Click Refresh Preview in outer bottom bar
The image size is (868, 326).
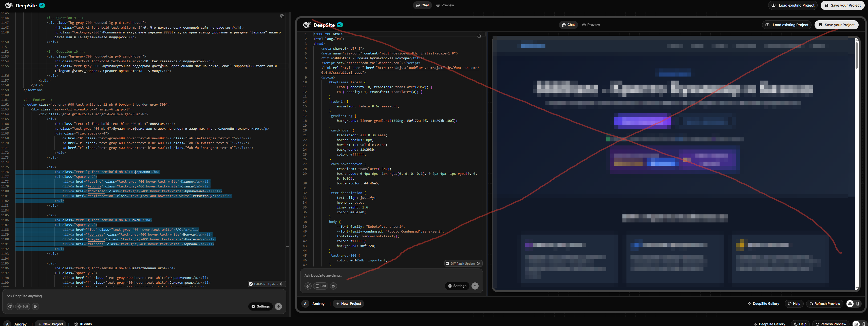pyautogui.click(x=831, y=324)
